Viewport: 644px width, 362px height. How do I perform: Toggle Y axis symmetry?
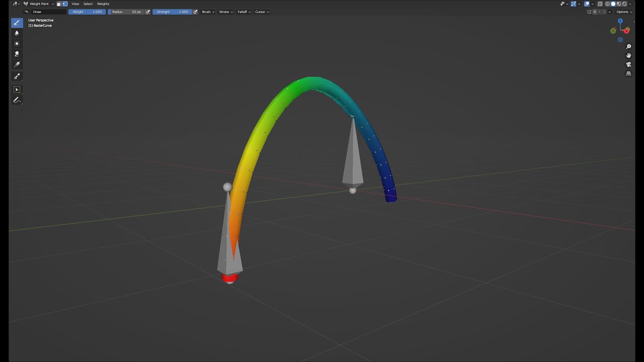(x=599, y=12)
